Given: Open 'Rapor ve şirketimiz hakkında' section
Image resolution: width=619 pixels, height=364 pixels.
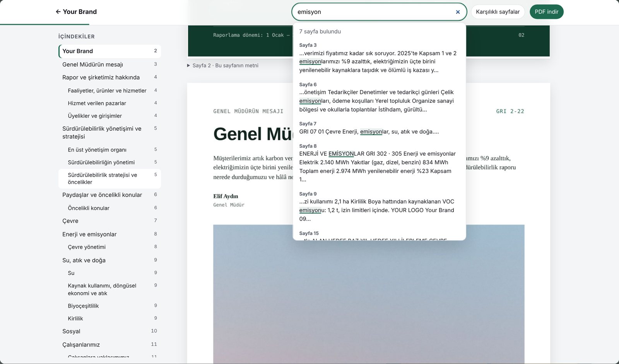Looking at the screenshot, I should pos(110,77).
